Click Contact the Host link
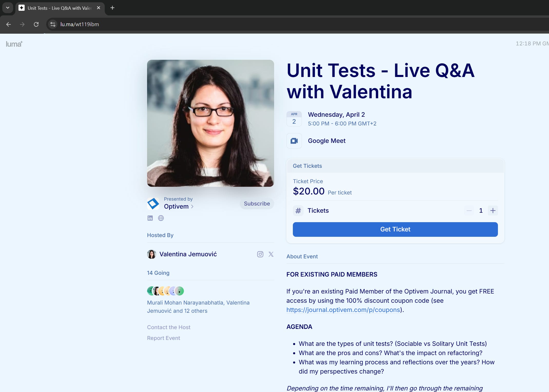The width and height of the screenshot is (549, 392). [x=169, y=327]
